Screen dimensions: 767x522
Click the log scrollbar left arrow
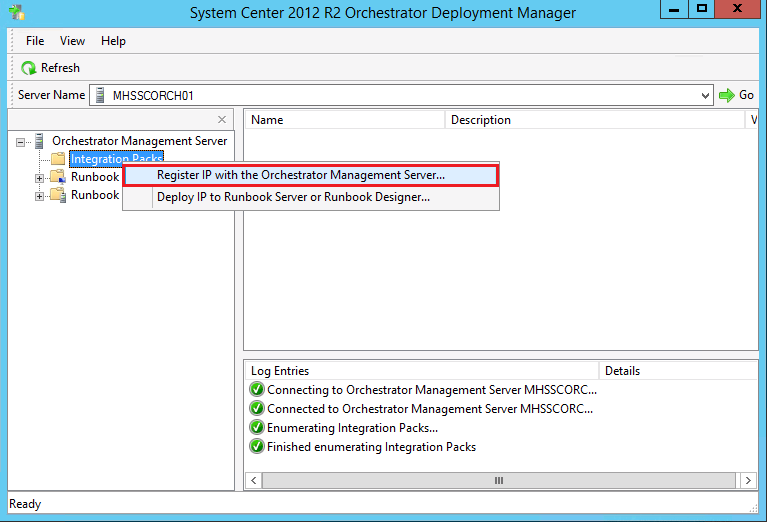click(253, 480)
